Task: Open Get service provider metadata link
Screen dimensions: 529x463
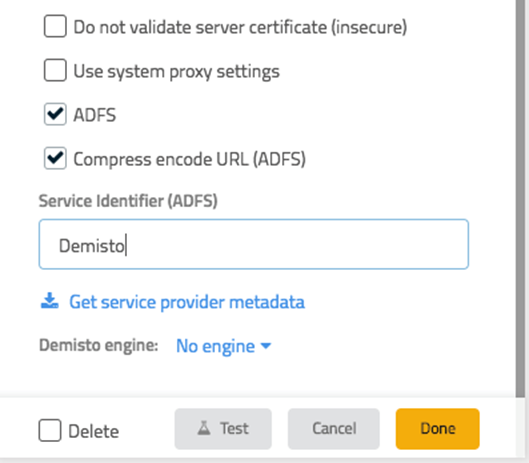Action: (x=187, y=301)
